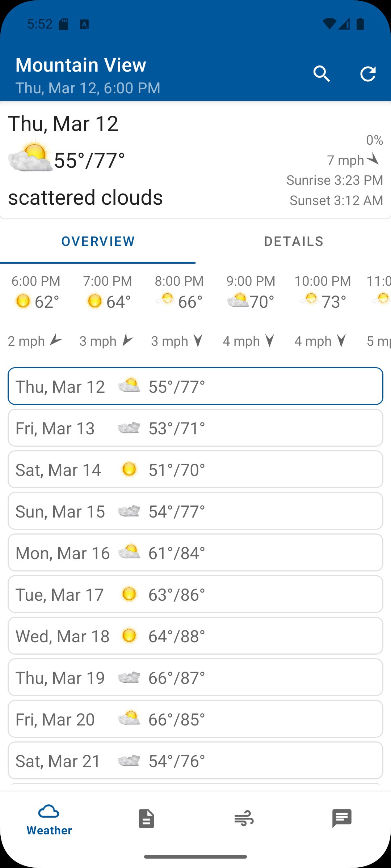This screenshot has height=868, width=391.
Task: Tap the 9:00 PM hourly forecast
Action: click(x=251, y=311)
